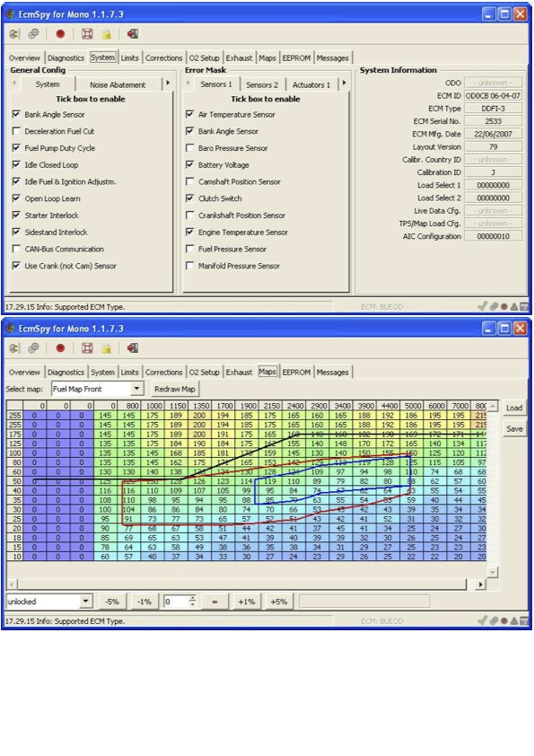534x756 pixels.
Task: Click the chain link icon in the System window toolbar
Action: coord(33,34)
